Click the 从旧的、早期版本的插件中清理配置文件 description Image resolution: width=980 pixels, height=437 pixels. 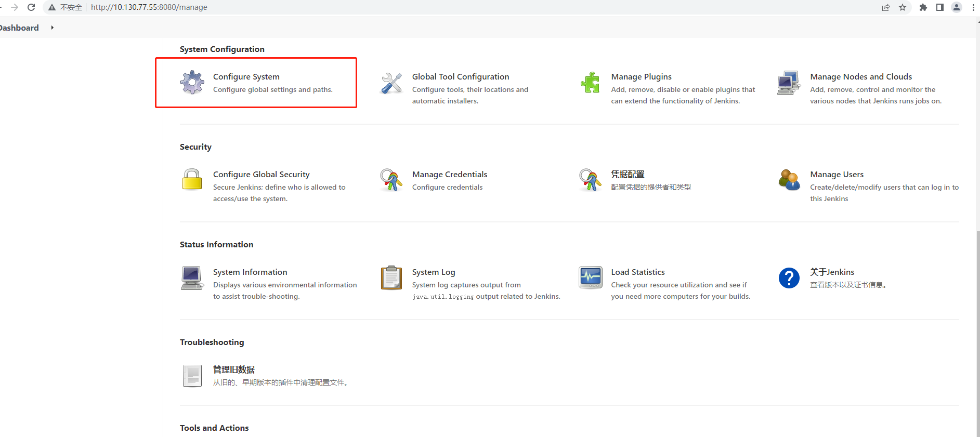[x=281, y=382]
